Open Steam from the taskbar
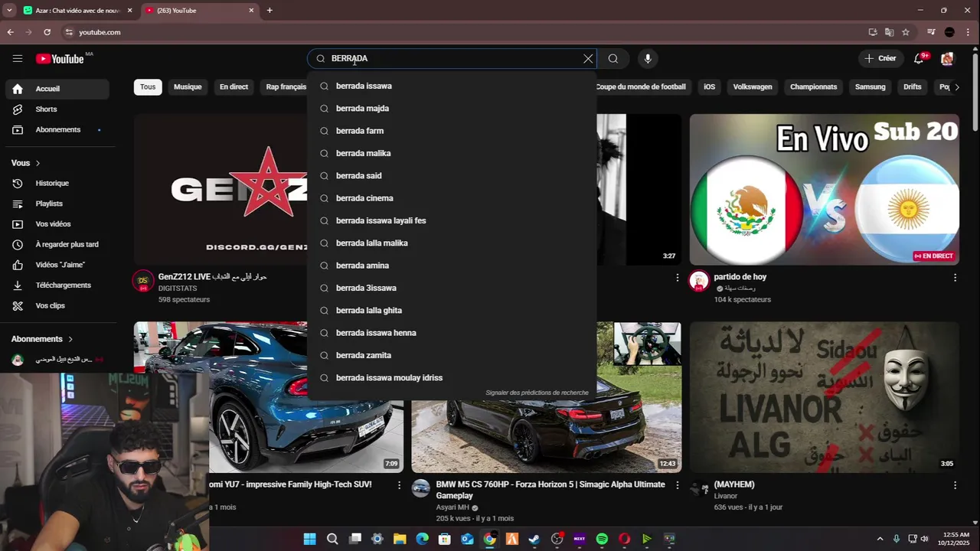 (x=534, y=539)
